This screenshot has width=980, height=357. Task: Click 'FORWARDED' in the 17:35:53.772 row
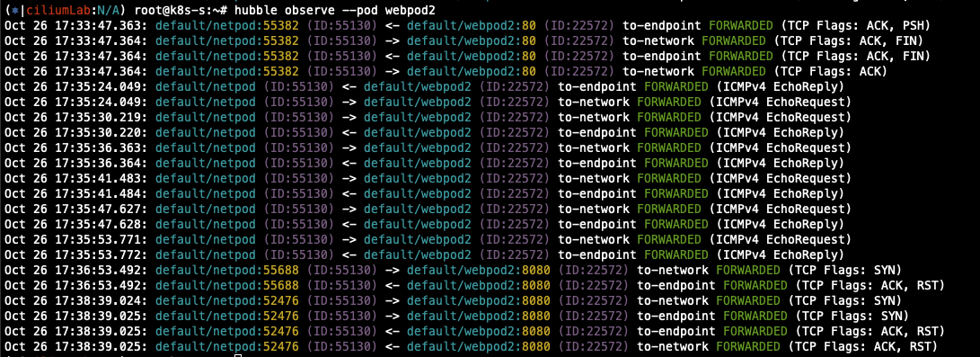click(676, 255)
